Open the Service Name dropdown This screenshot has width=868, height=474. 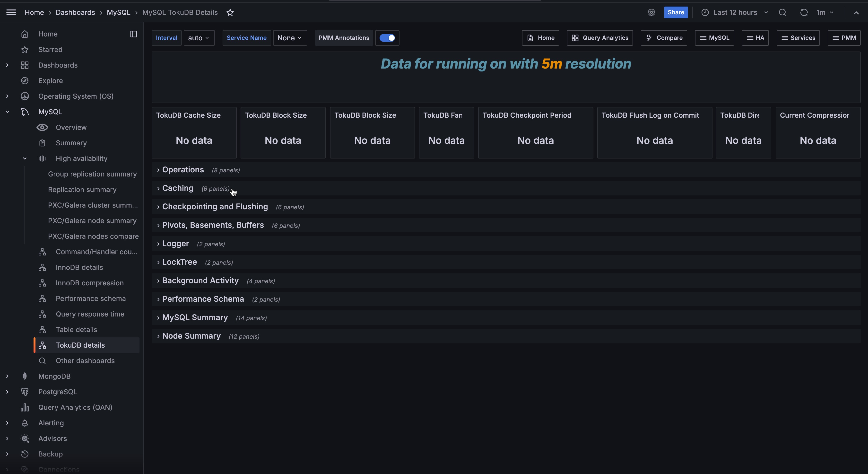[x=289, y=38]
